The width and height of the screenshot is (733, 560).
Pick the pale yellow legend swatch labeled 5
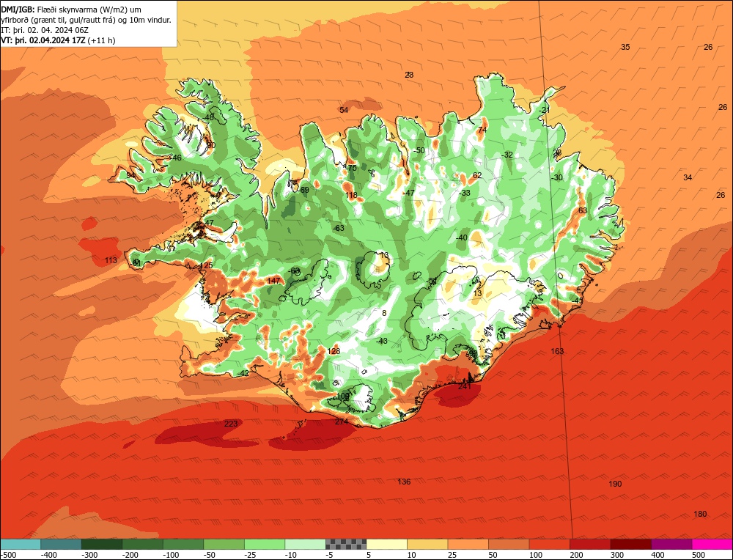point(386,544)
